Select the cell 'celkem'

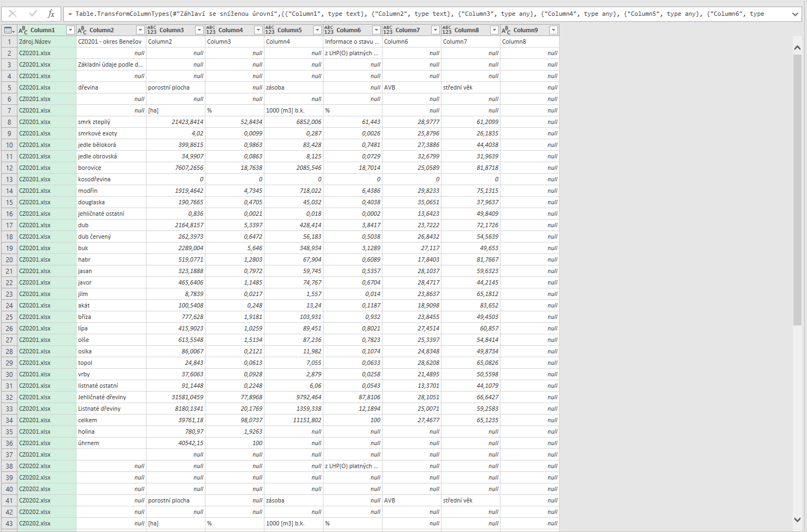[x=111, y=420]
